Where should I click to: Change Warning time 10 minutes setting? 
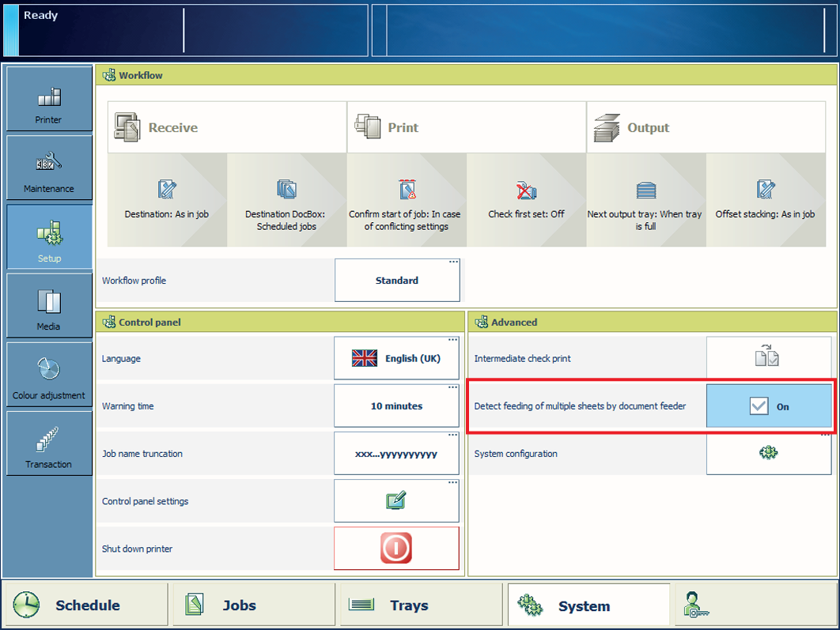396,406
